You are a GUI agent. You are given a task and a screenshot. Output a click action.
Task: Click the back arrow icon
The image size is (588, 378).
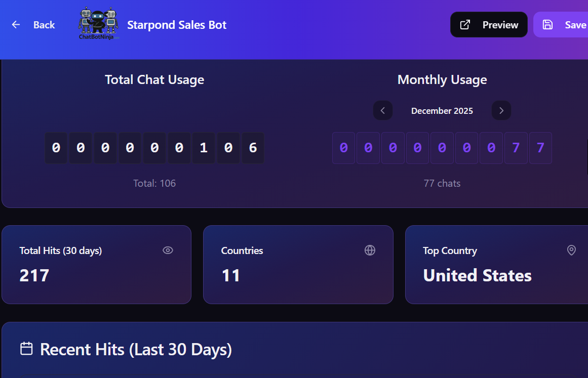pos(16,25)
